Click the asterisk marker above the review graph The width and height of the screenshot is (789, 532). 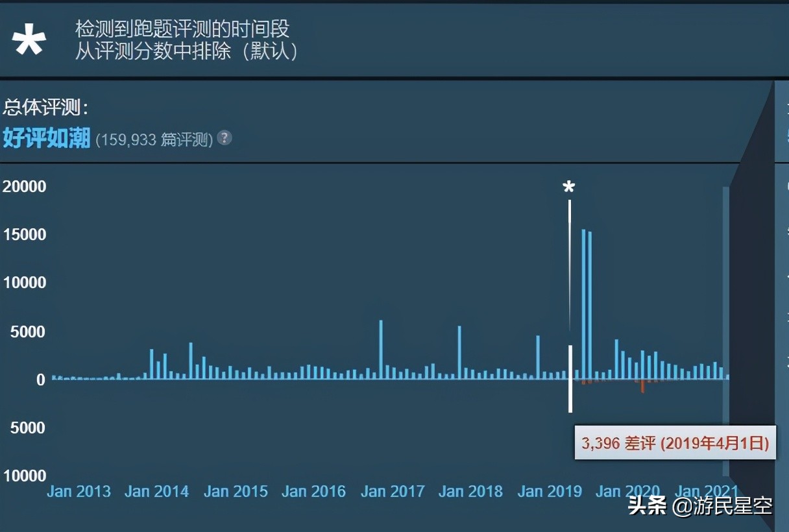click(x=569, y=188)
